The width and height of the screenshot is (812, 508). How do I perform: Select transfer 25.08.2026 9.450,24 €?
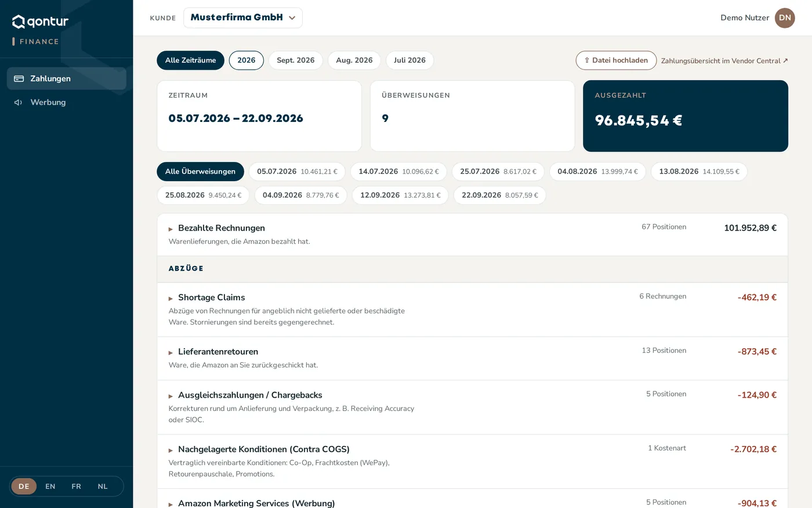[203, 196]
